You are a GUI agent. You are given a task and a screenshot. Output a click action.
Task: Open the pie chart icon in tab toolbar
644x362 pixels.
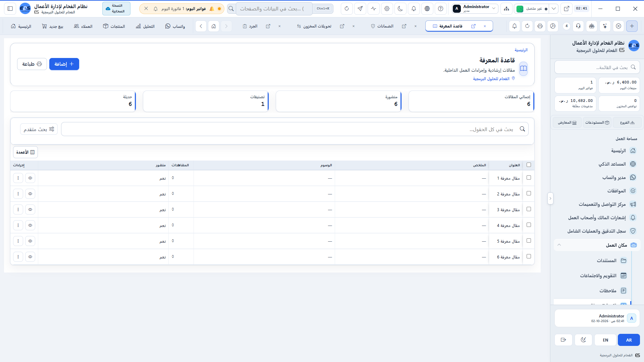(x=553, y=26)
